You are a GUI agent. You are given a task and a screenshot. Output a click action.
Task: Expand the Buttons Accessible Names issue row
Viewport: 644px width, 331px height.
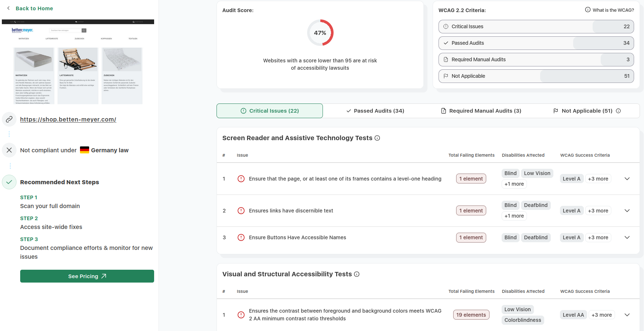pos(627,237)
